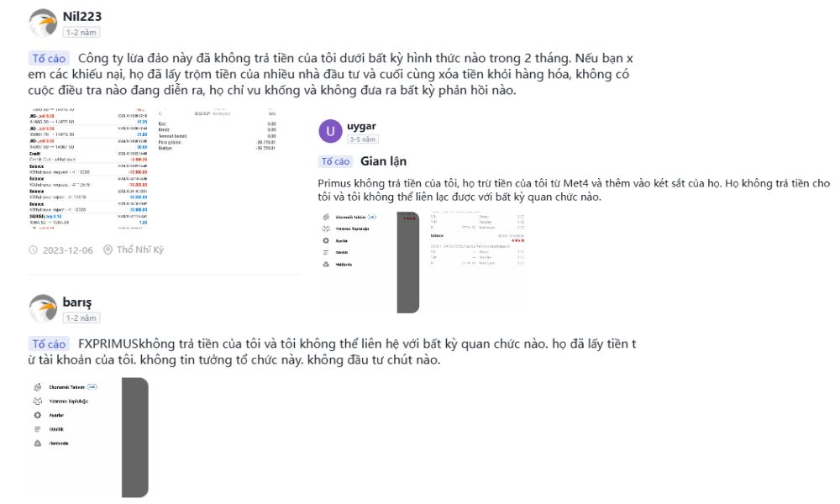Open uygar's menu screenshot thumbnail
Viewport: 840px width, 504px height.
(369, 262)
